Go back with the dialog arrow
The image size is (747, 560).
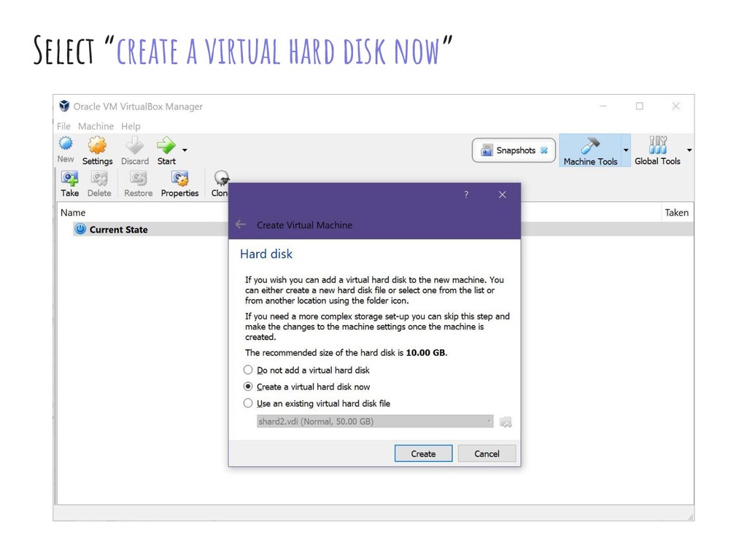[x=241, y=225]
